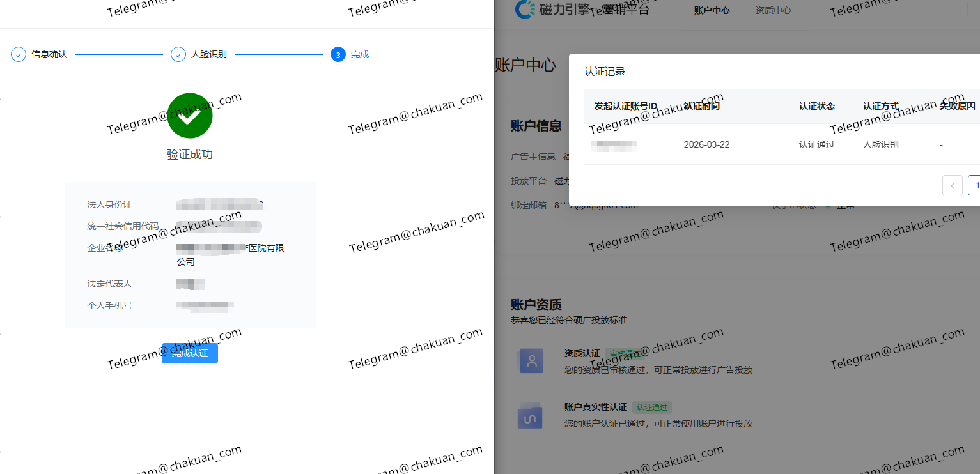The width and height of the screenshot is (980, 474).
Task: Click the 磁力引擎 logo icon
Action: pos(525,9)
